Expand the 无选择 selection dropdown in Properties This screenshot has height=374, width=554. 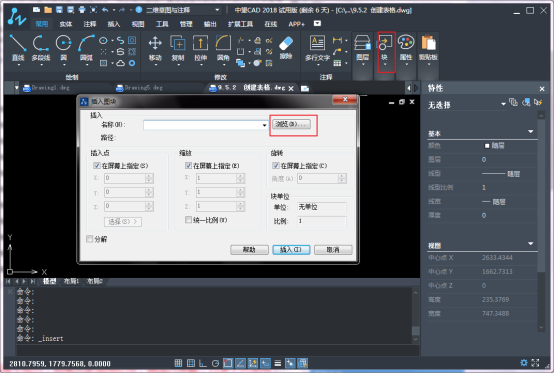pyautogui.click(x=503, y=104)
